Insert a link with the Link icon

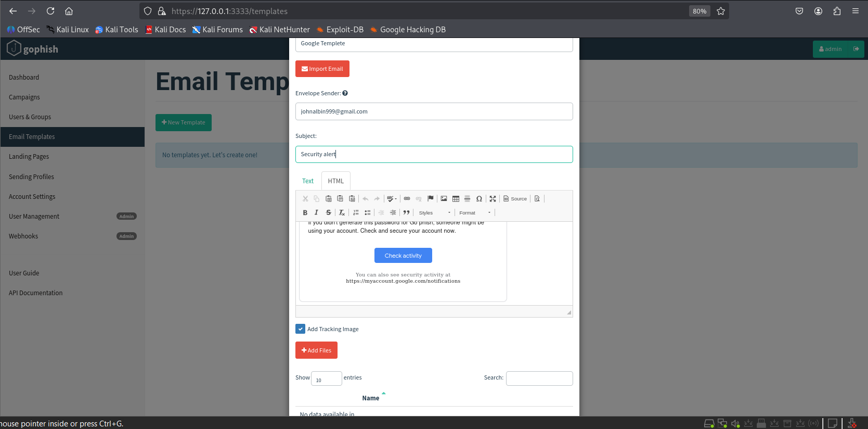(407, 199)
